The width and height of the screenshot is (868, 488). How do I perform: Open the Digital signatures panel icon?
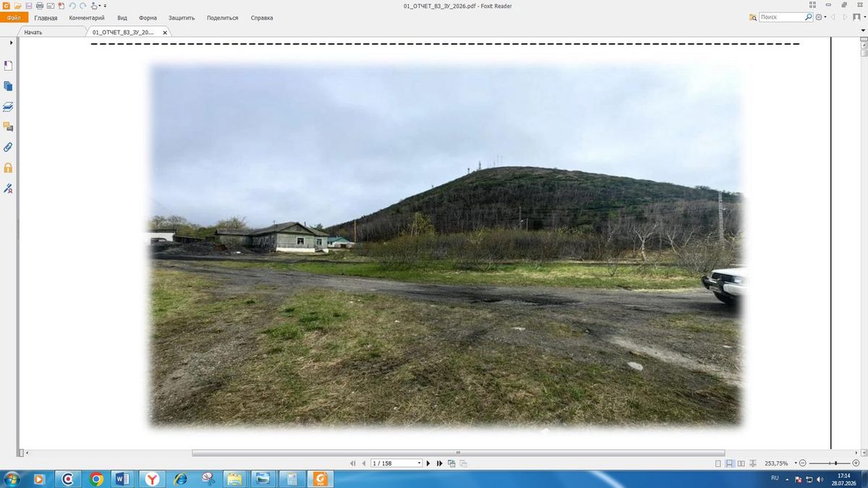9,188
